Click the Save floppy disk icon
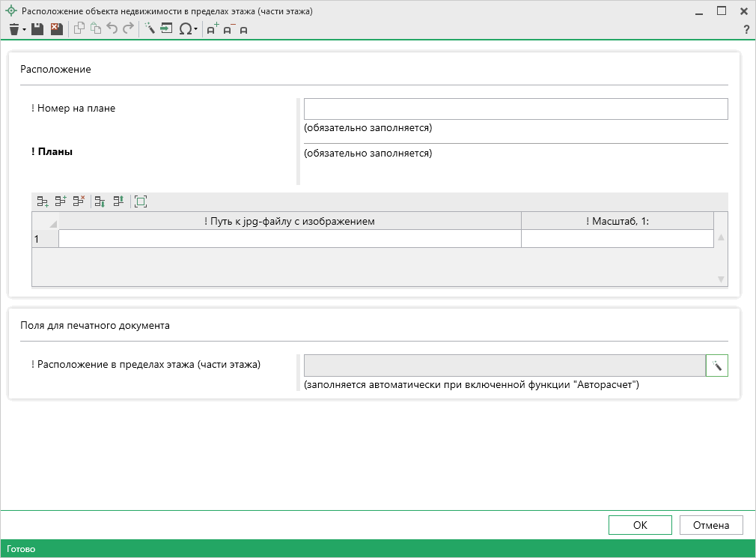Viewport: 756px width, 558px height. [x=37, y=29]
